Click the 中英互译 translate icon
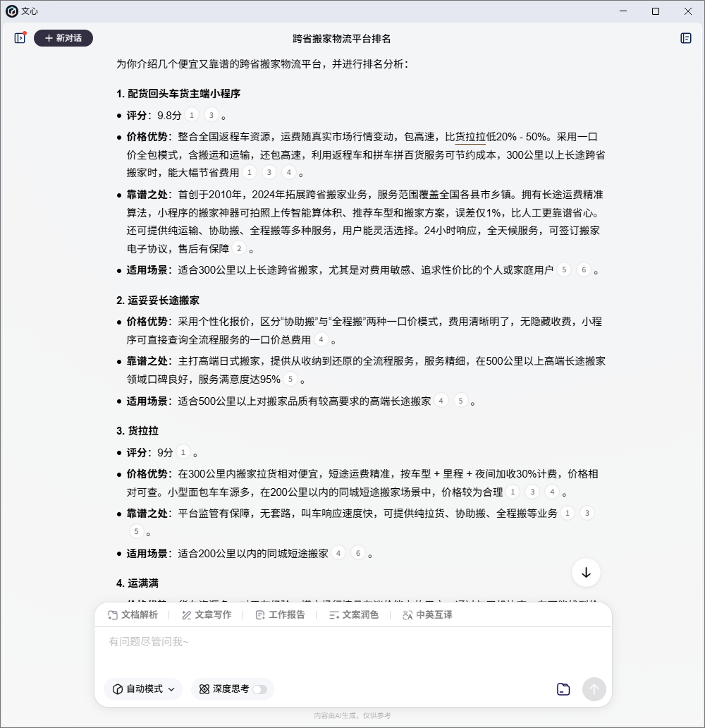Viewport: 705px width, 728px height. pos(407,615)
